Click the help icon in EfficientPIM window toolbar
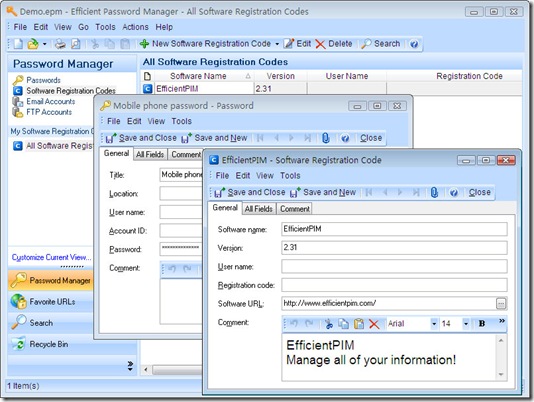This screenshot has width=534, height=402. pos(453,192)
